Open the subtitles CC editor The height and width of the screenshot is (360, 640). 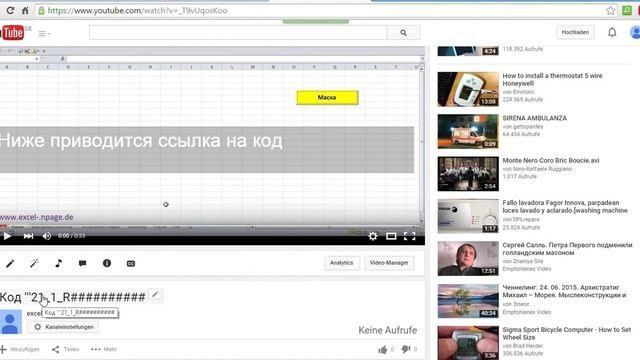pyautogui.click(x=131, y=264)
